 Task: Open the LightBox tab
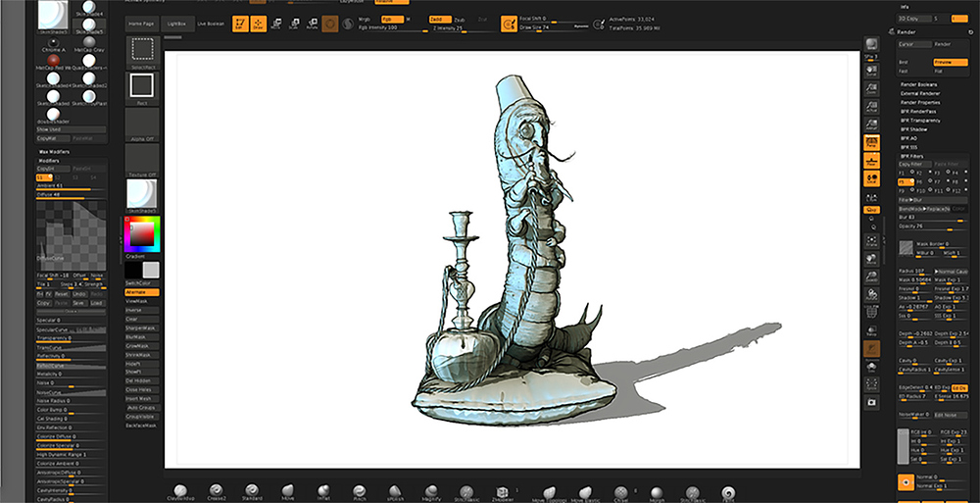click(x=176, y=24)
